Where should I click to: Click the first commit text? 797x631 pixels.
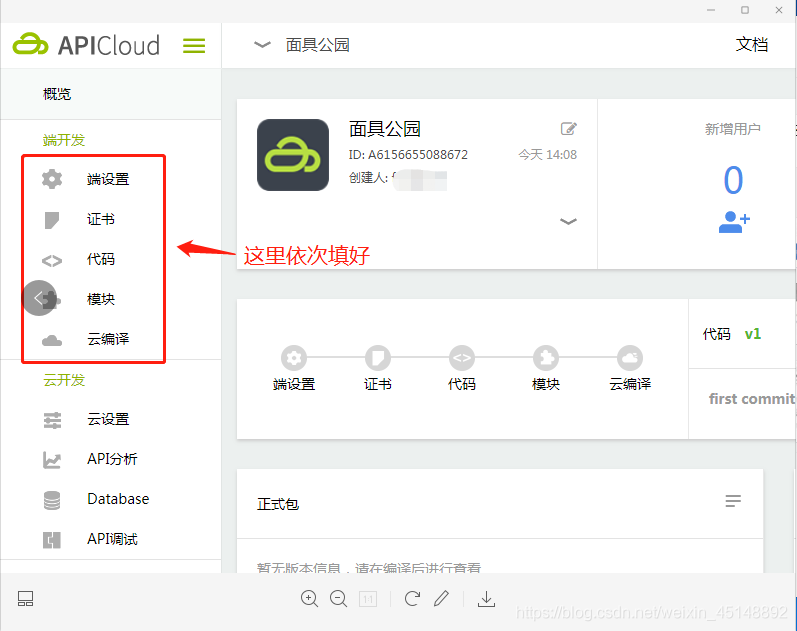tap(752, 399)
